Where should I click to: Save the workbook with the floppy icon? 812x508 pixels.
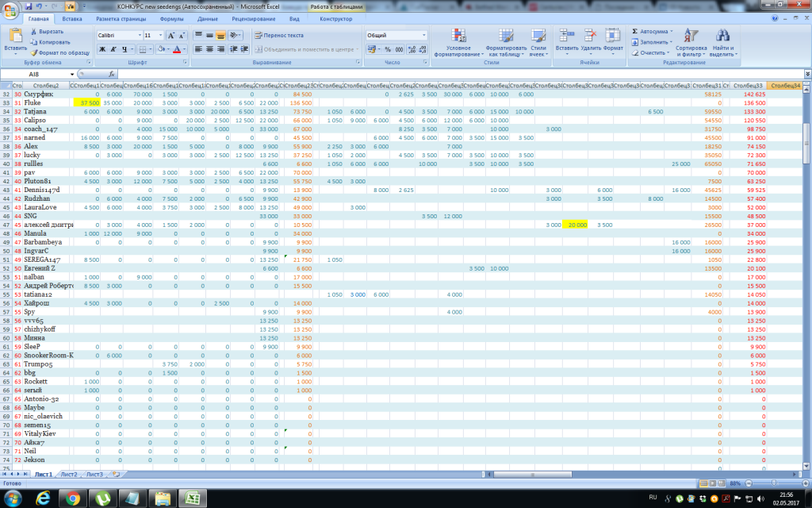[x=29, y=6]
